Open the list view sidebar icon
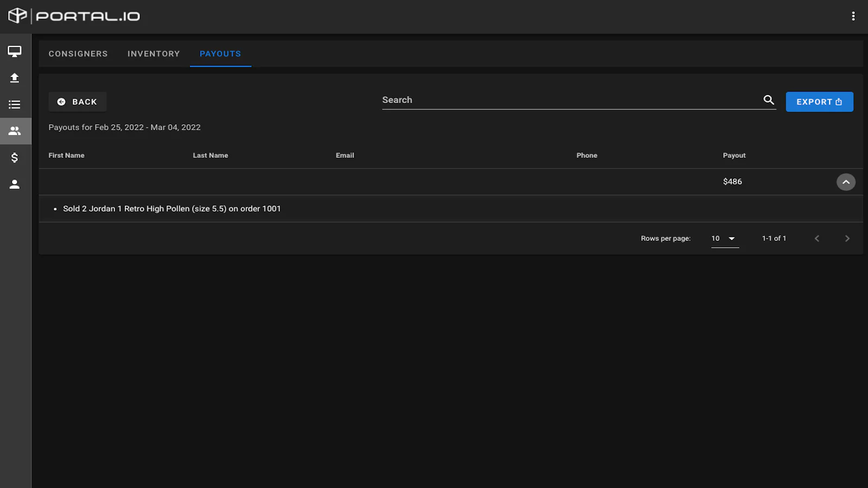The height and width of the screenshot is (488, 868). tap(15, 105)
